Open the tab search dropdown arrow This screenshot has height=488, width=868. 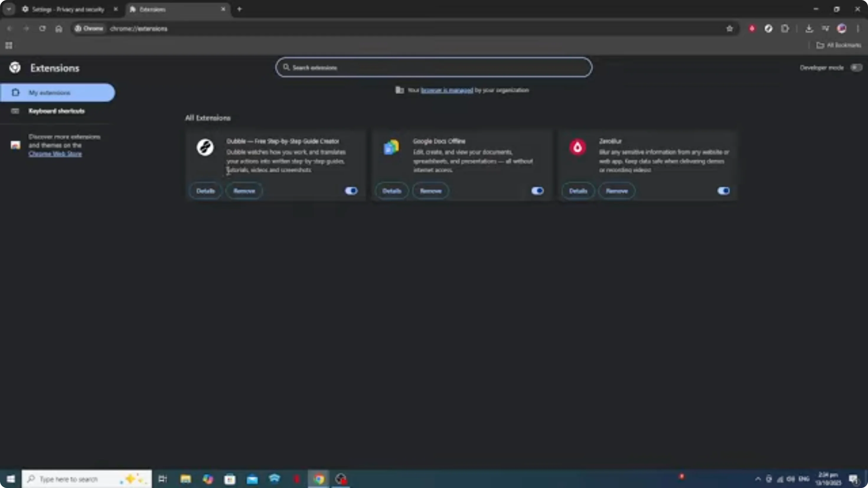pyautogui.click(x=9, y=9)
